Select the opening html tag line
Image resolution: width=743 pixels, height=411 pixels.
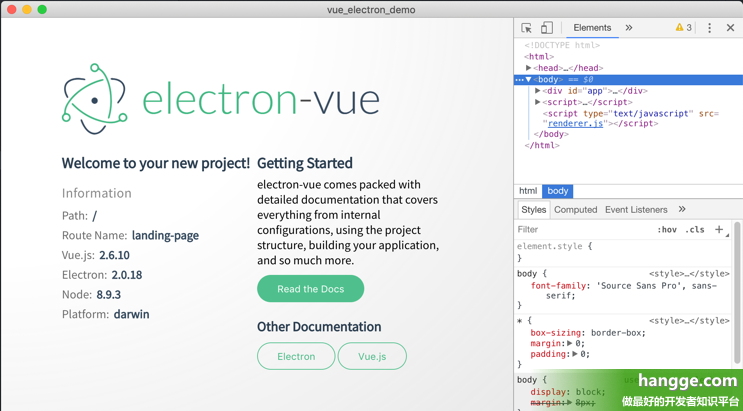tap(539, 56)
